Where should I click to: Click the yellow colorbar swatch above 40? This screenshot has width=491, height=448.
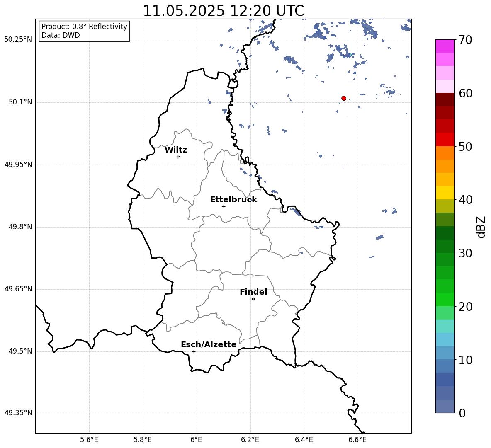point(445,193)
